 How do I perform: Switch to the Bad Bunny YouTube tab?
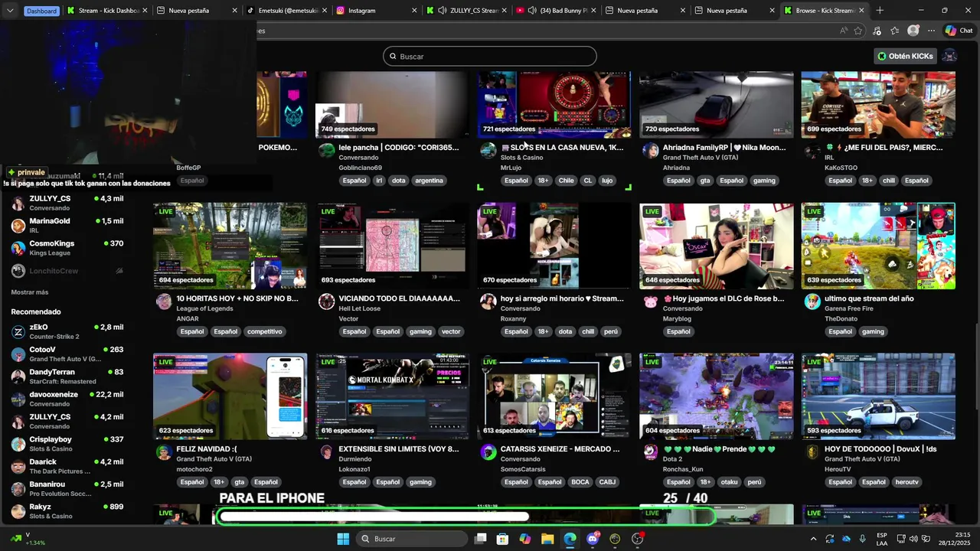pyautogui.click(x=555, y=11)
